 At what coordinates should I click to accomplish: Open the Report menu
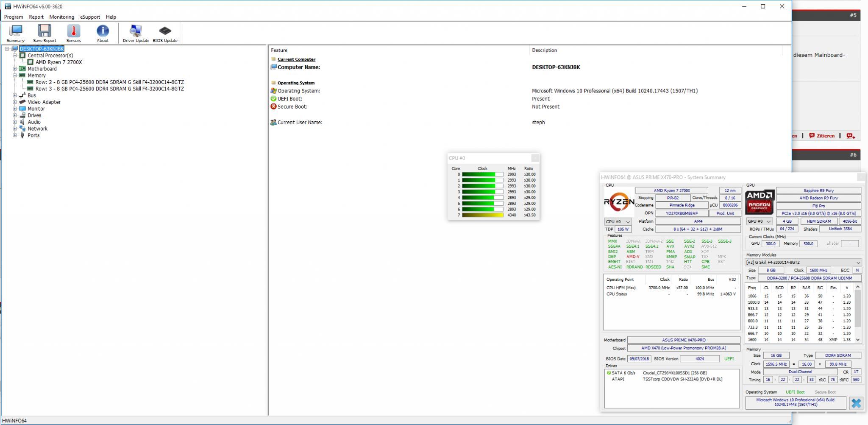[36, 17]
